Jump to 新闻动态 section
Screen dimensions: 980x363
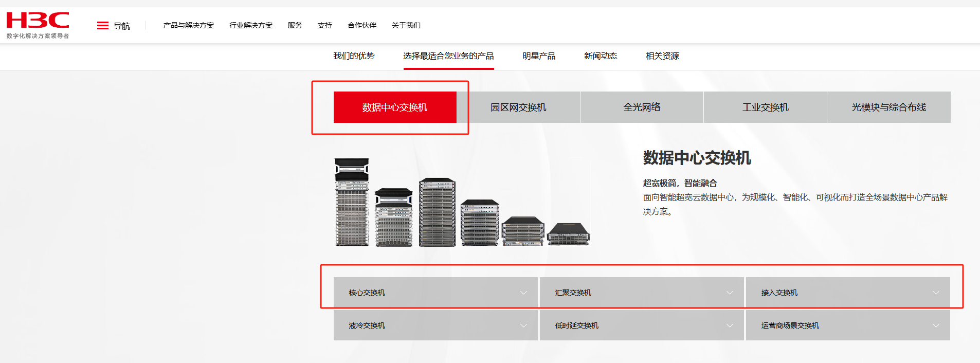pos(601,56)
